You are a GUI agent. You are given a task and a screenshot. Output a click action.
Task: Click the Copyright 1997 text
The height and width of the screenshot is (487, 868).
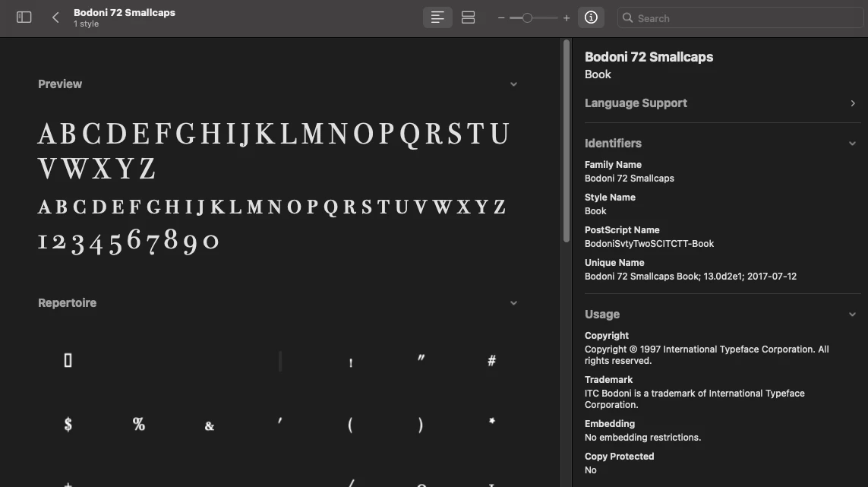click(707, 355)
